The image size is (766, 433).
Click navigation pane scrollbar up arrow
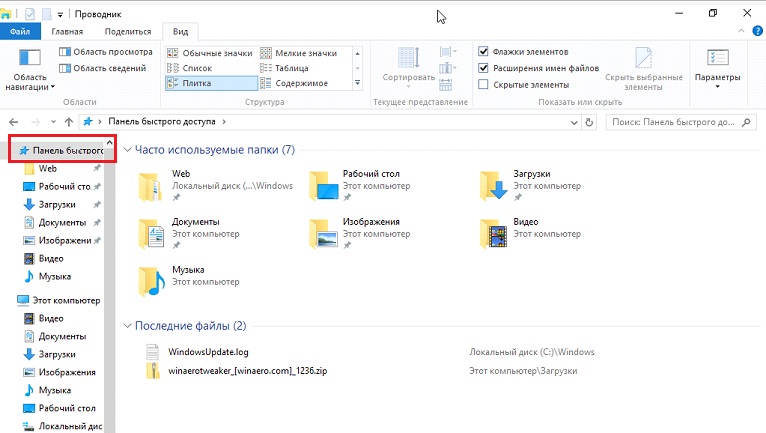(x=109, y=142)
